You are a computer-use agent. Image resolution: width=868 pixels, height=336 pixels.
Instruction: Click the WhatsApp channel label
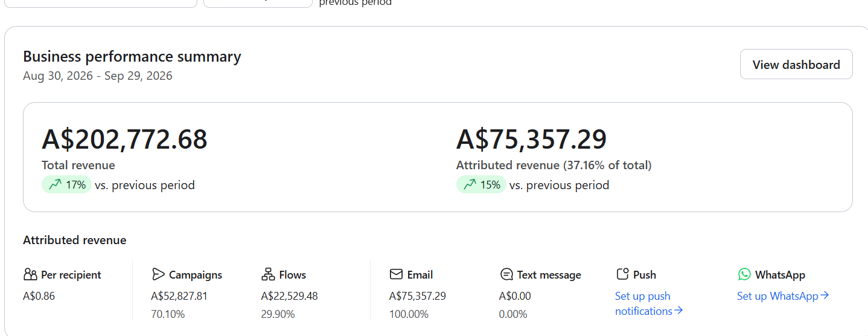point(780,275)
